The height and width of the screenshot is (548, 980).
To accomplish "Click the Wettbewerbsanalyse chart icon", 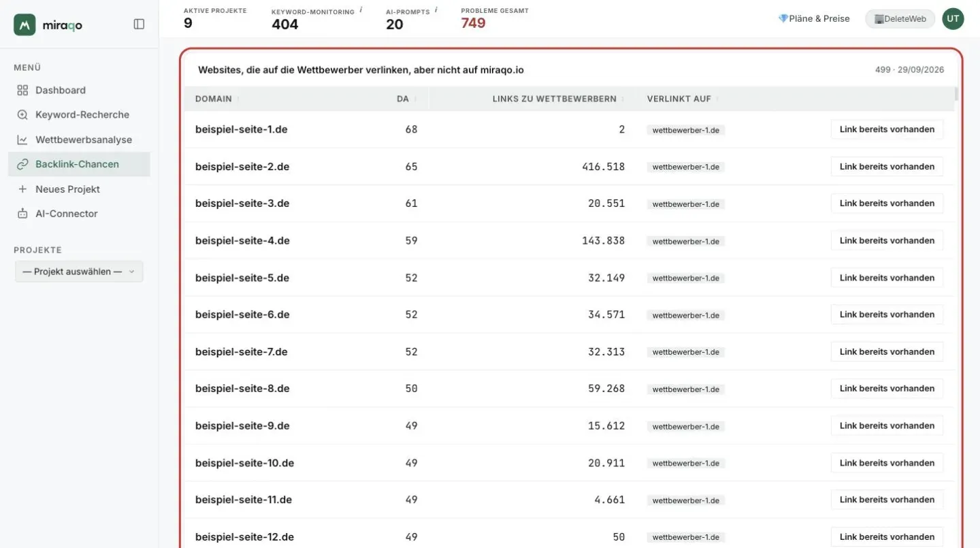I will point(22,140).
